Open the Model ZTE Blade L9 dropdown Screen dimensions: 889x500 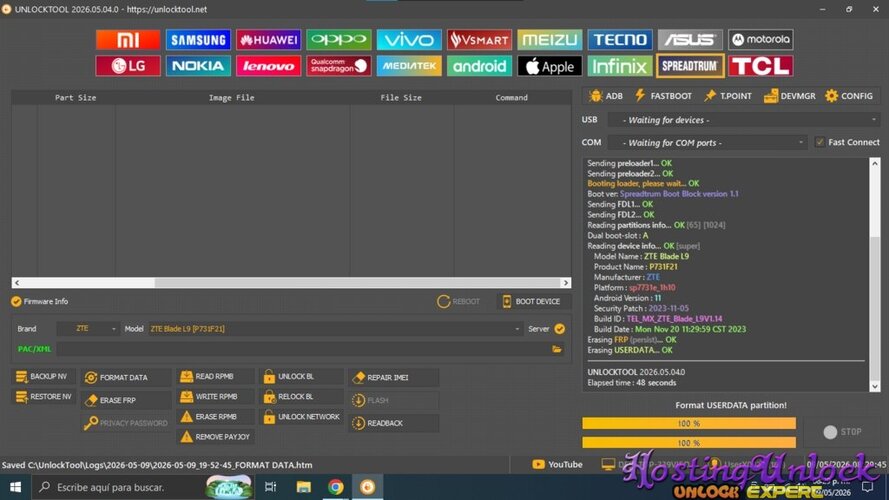[335, 329]
